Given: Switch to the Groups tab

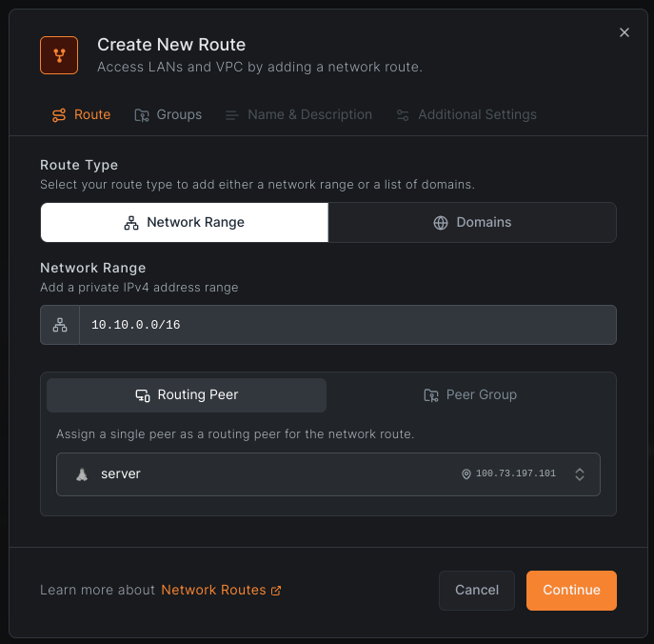Looking at the screenshot, I should [168, 114].
